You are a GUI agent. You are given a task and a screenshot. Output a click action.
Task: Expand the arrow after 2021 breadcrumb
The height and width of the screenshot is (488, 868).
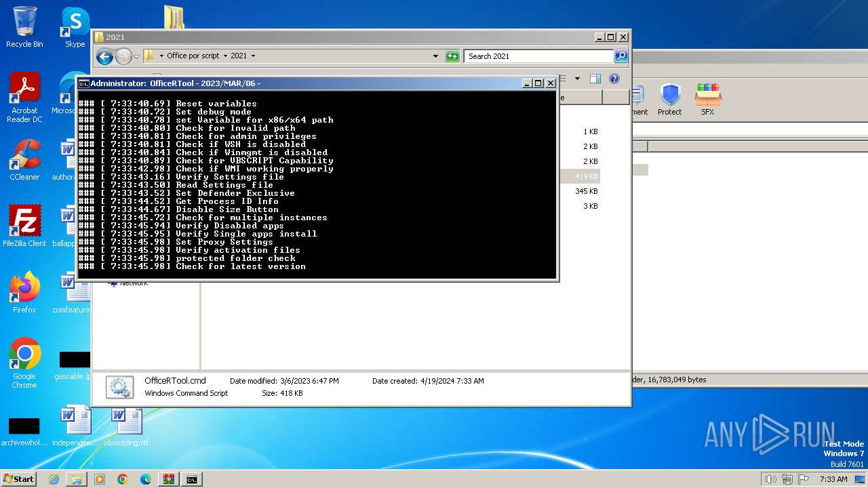pos(253,56)
